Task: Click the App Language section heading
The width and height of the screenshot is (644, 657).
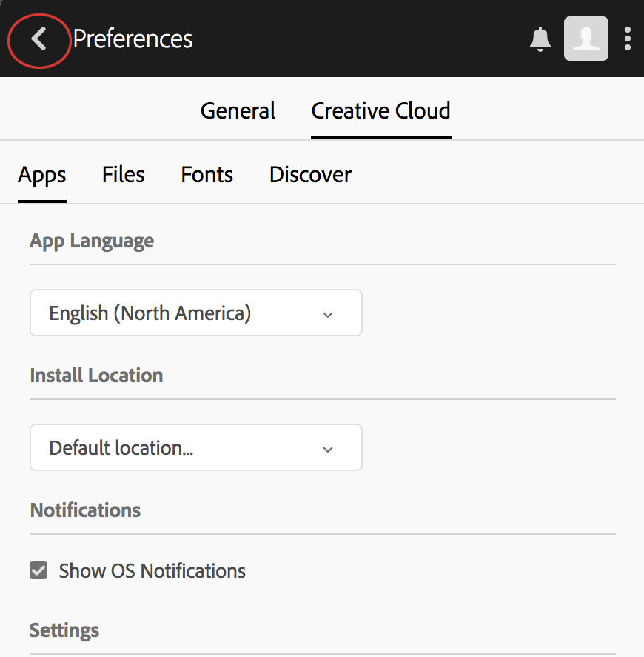Action: point(92,241)
